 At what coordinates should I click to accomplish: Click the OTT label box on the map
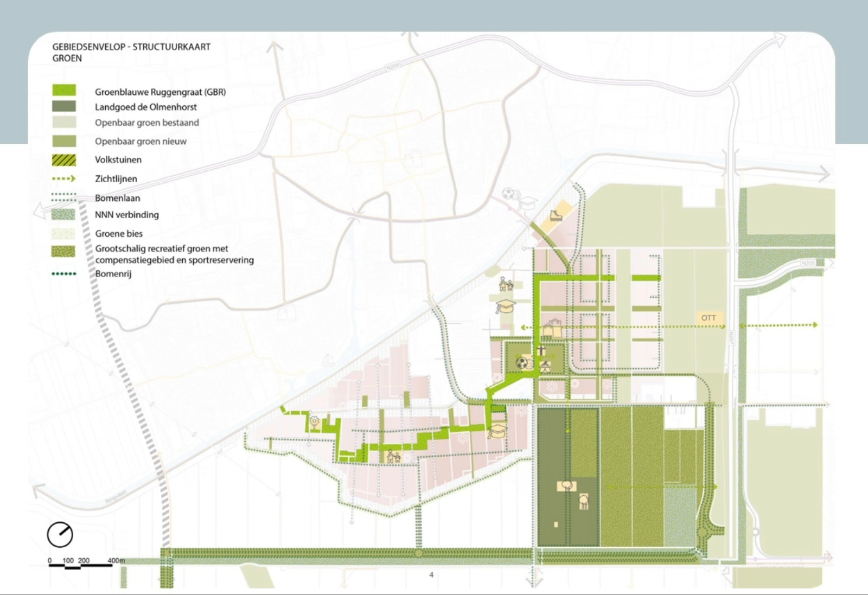[x=709, y=318]
